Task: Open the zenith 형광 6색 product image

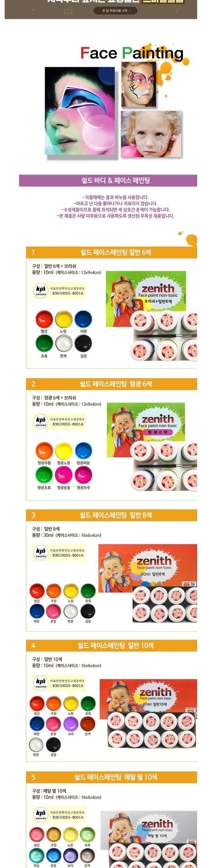Action: click(x=152, y=447)
